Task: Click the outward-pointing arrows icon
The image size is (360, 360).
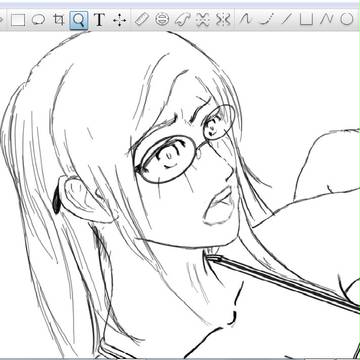Action: (x=223, y=19)
